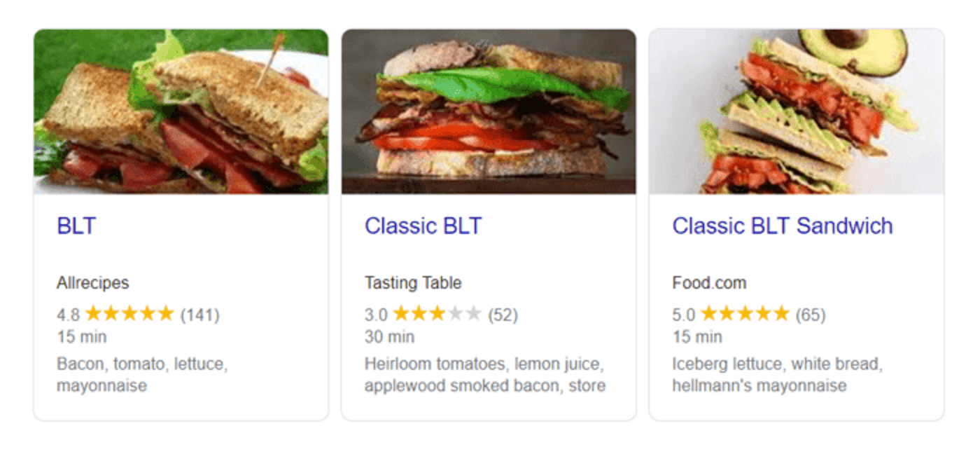Click the heirloom tomatoes ingredients text
980x454 pixels.
point(485,375)
